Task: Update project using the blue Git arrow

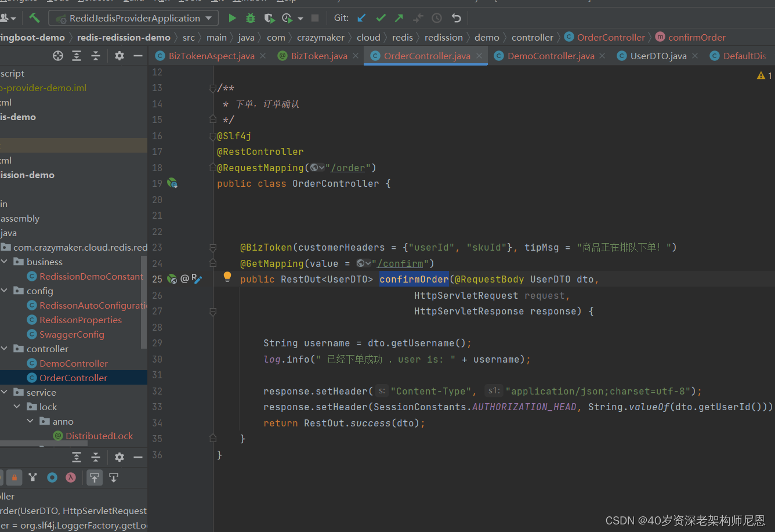Action: click(x=361, y=18)
